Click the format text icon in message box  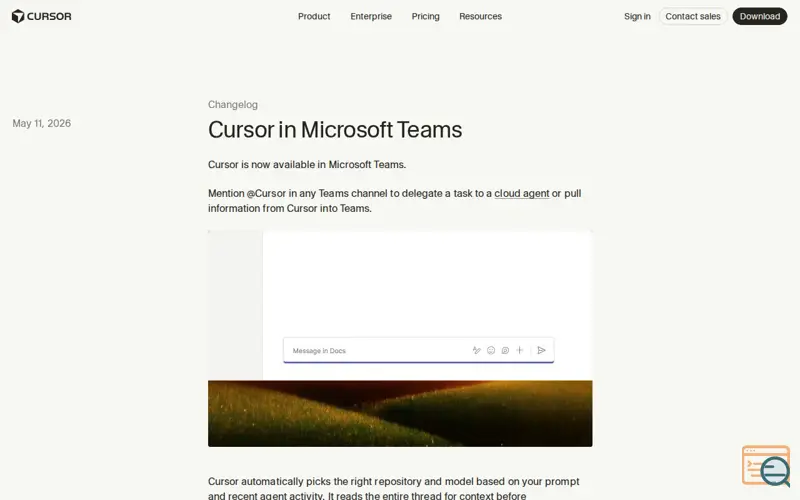coord(476,350)
